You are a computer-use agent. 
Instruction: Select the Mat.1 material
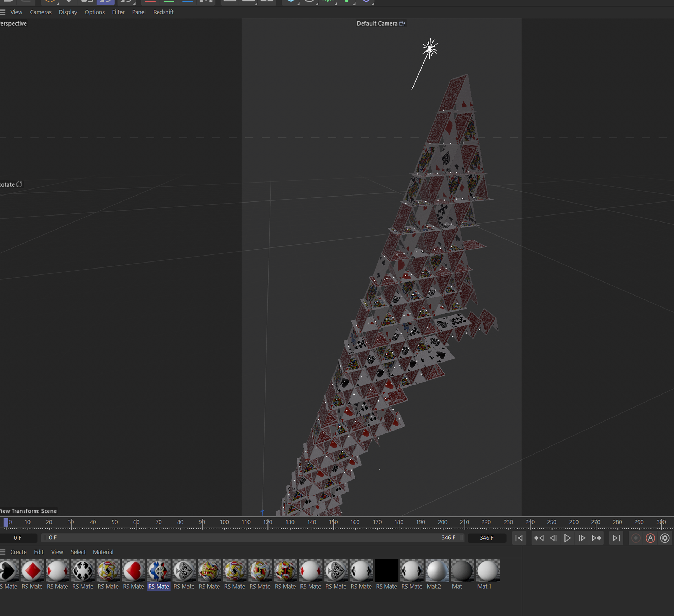point(488,571)
